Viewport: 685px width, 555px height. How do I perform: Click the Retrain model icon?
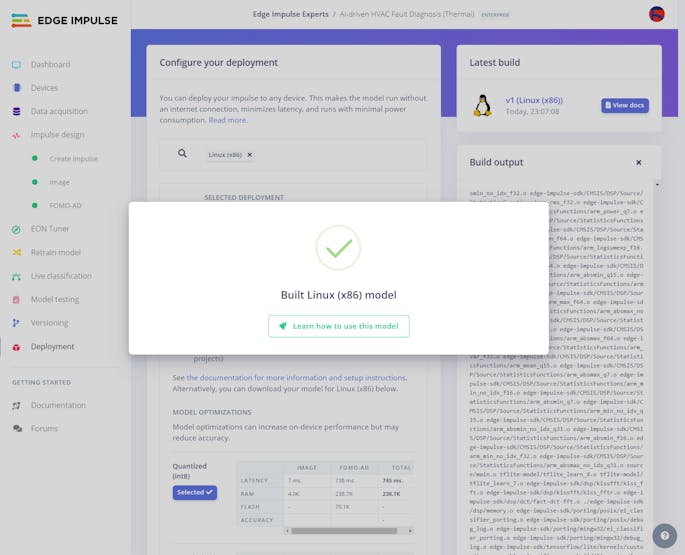(16, 252)
